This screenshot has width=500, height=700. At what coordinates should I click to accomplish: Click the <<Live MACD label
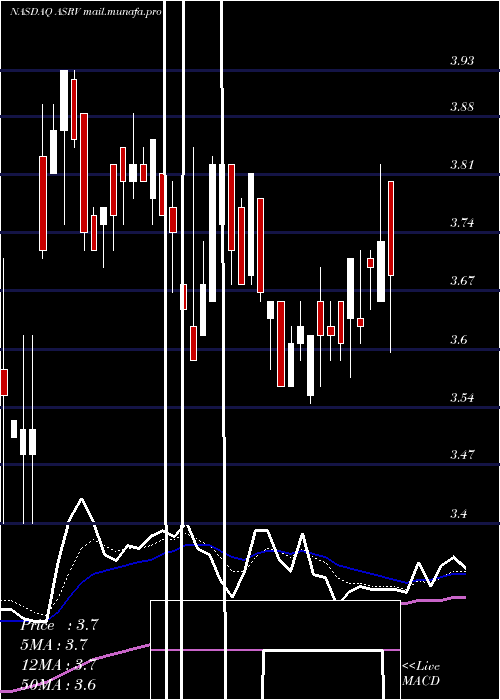421,673
